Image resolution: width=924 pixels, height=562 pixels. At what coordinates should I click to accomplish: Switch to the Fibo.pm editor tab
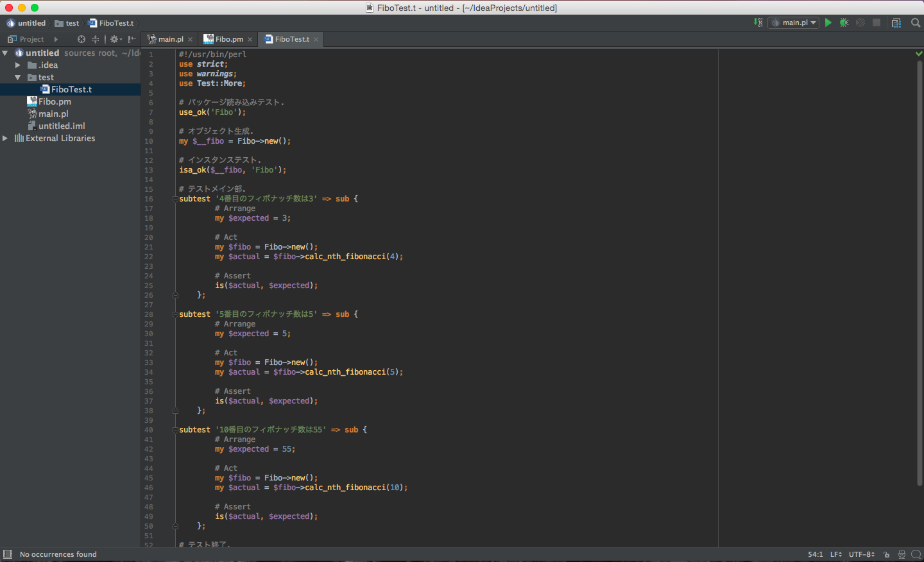[x=228, y=39]
